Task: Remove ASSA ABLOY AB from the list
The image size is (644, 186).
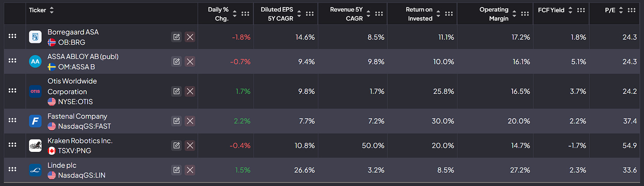Action: pos(190,62)
